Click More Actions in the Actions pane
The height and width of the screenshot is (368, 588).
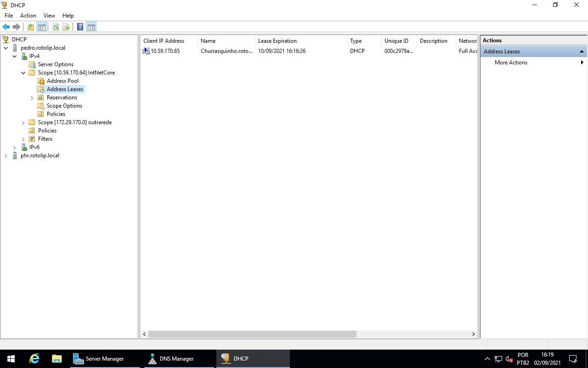[510, 62]
